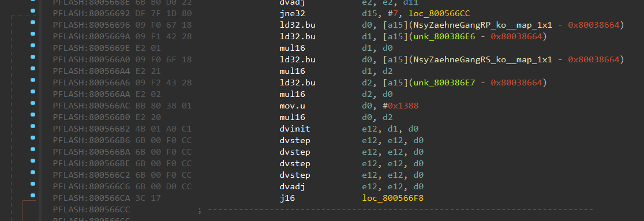This screenshot has height=221, width=644.
Task: Click dvstep mnemonic at address 800566C2
Action: click(294, 175)
